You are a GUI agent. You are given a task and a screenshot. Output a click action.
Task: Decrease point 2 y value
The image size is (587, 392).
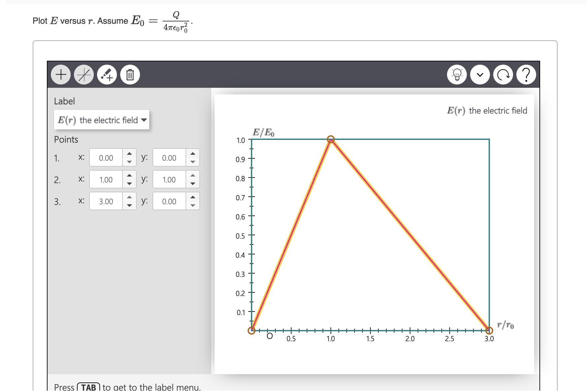pos(193,184)
